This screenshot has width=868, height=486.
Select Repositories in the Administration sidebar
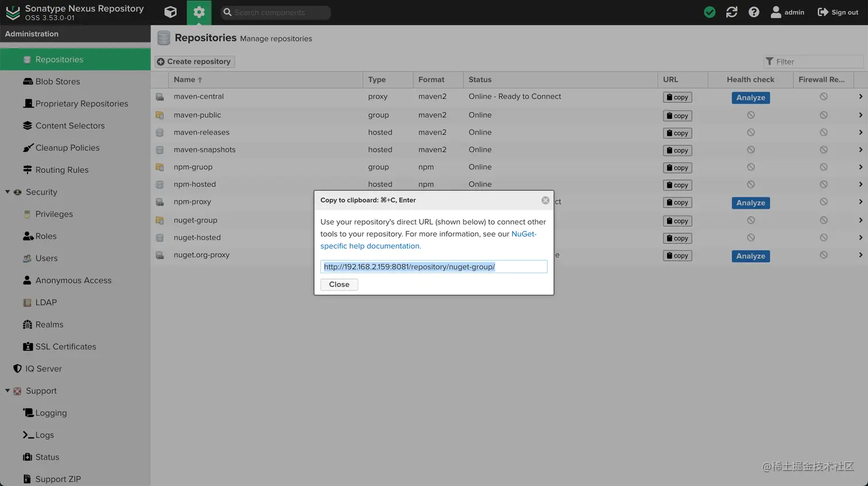[x=75, y=60]
